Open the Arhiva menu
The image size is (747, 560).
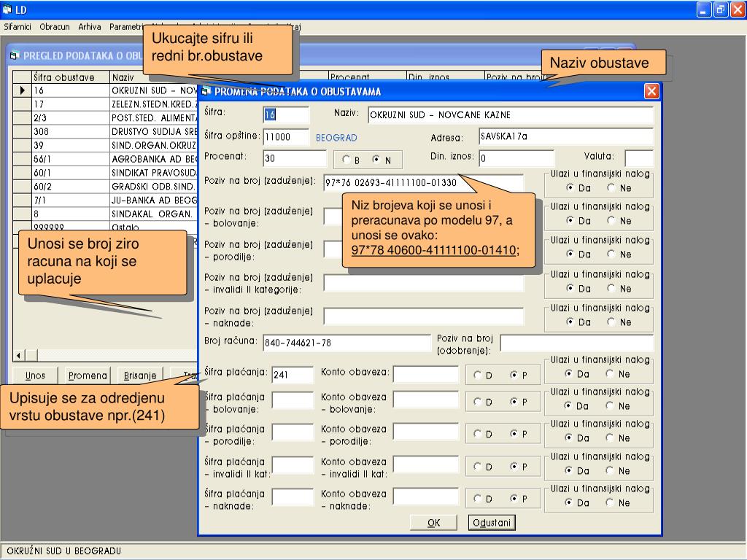(x=90, y=27)
